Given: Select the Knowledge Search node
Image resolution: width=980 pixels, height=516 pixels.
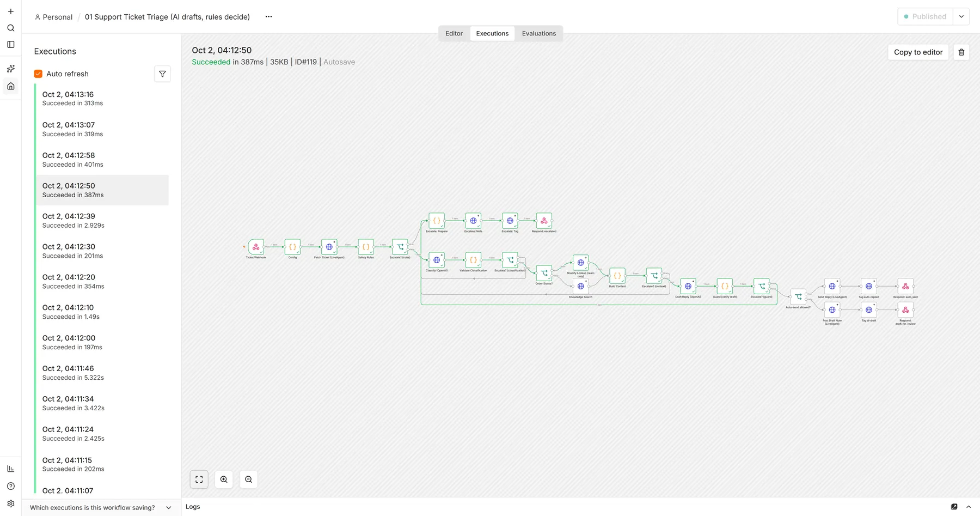Looking at the screenshot, I should (581, 286).
